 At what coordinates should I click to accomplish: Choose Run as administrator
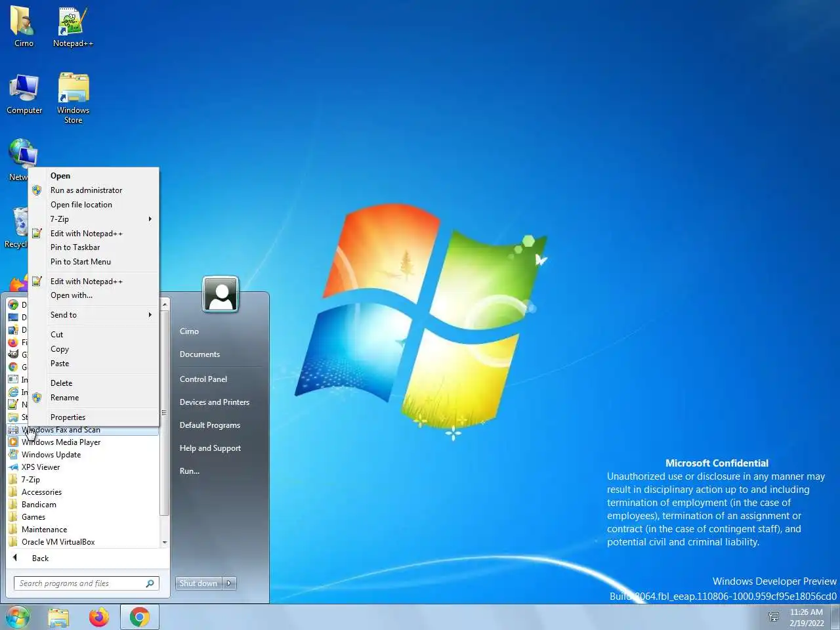tap(94, 190)
